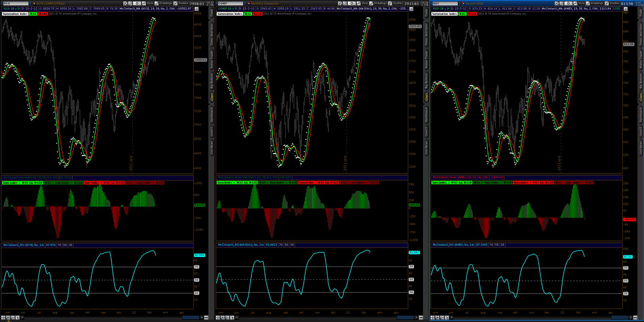Open Big Buttons side tab of COMP chart
Screen dimensions: 644x322
tap(426, 81)
